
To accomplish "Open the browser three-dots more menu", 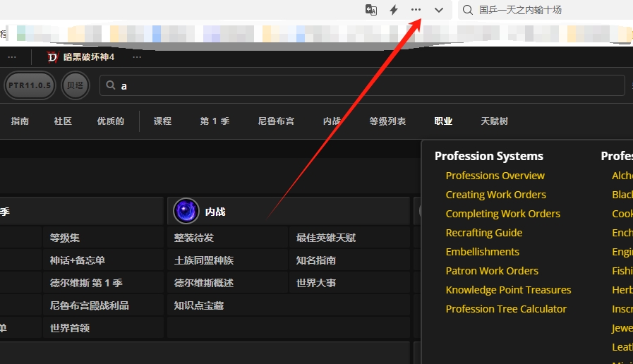I will pos(416,10).
